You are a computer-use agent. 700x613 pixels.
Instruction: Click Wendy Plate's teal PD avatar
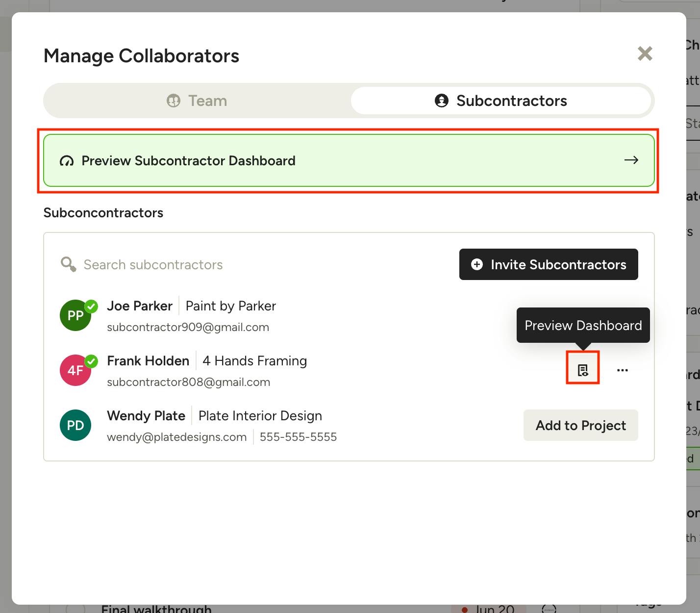(75, 425)
